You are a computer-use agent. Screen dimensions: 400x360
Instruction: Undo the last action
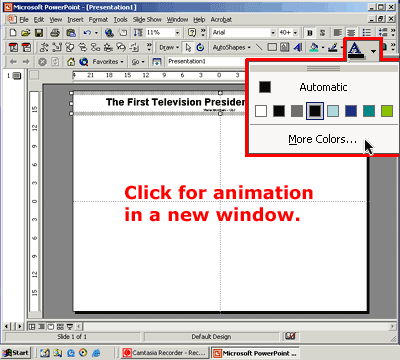[87, 33]
